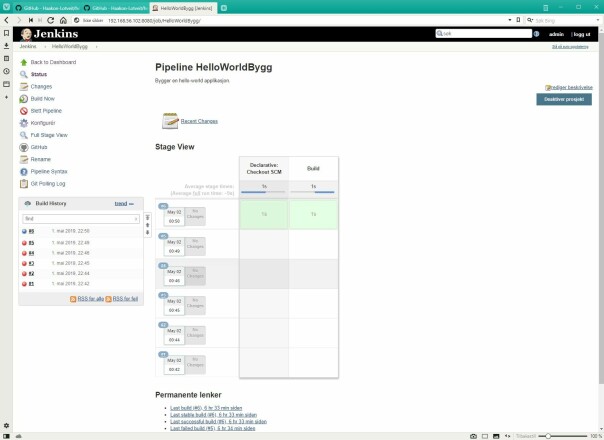Expand the HelloWorldBygg breadcrumb dropdown arrow
The width and height of the screenshot is (604, 440).
[x=96, y=47]
